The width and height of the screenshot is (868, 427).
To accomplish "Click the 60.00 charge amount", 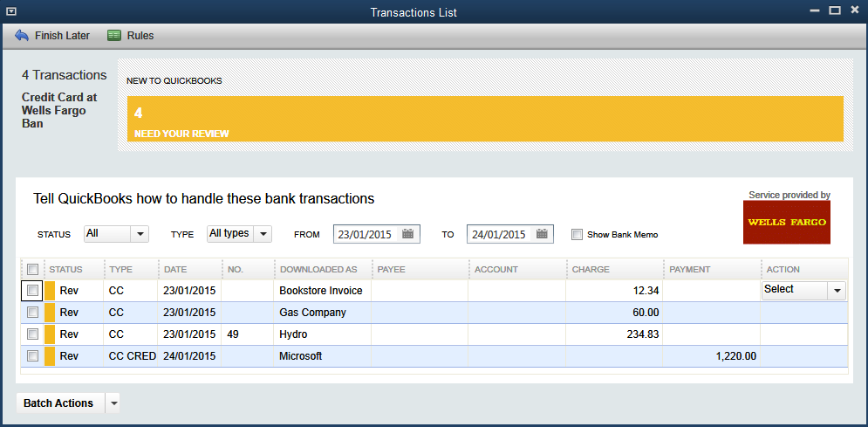I will click(646, 313).
